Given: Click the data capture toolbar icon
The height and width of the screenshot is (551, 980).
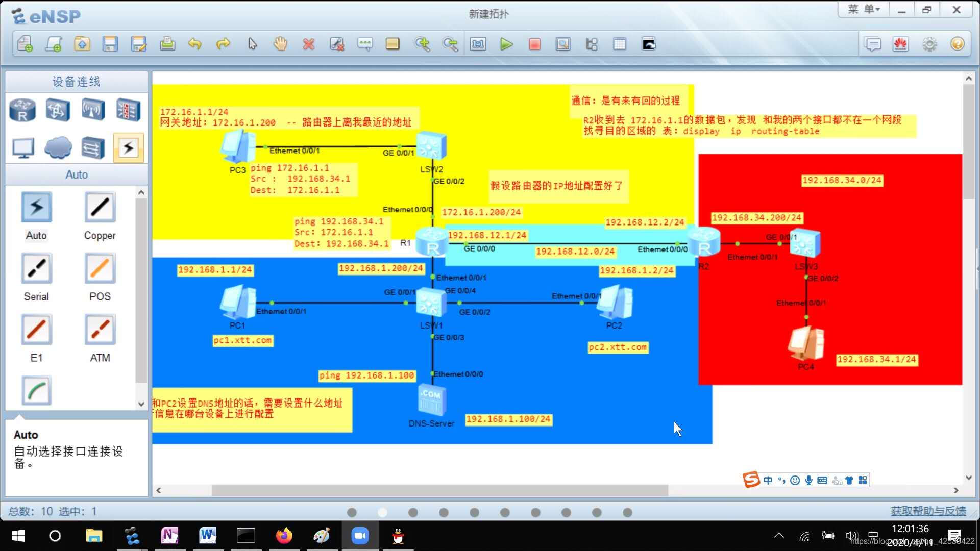Looking at the screenshot, I should pos(563,44).
